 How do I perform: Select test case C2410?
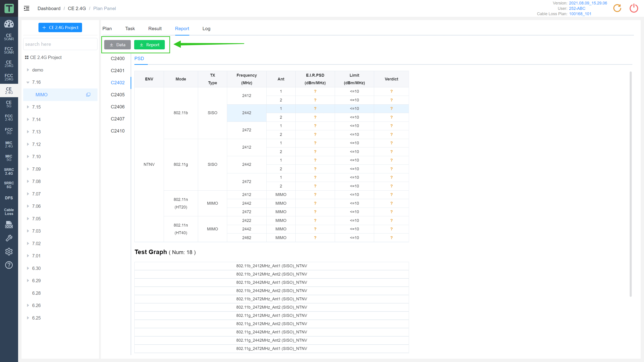pos(117,131)
